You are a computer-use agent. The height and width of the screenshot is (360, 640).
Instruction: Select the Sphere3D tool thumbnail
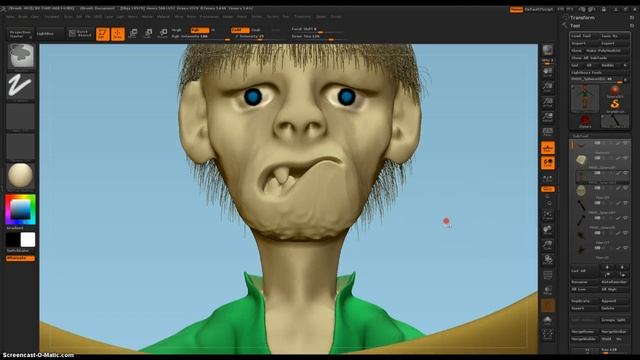click(x=615, y=91)
